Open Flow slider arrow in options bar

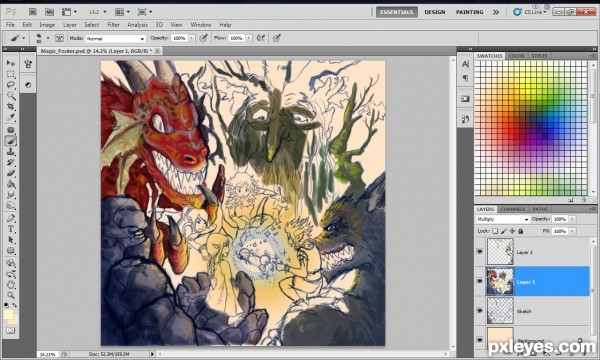click(x=249, y=38)
